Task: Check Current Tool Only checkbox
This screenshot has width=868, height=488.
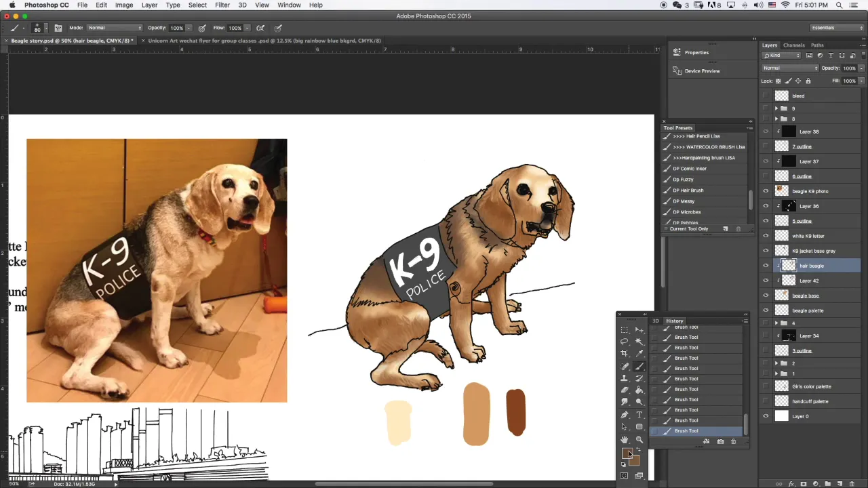Action: 667,229
